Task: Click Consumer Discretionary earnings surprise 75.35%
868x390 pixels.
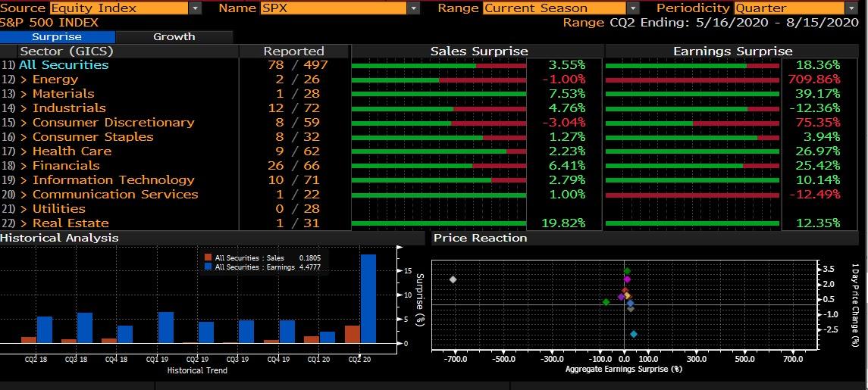Action: point(818,122)
